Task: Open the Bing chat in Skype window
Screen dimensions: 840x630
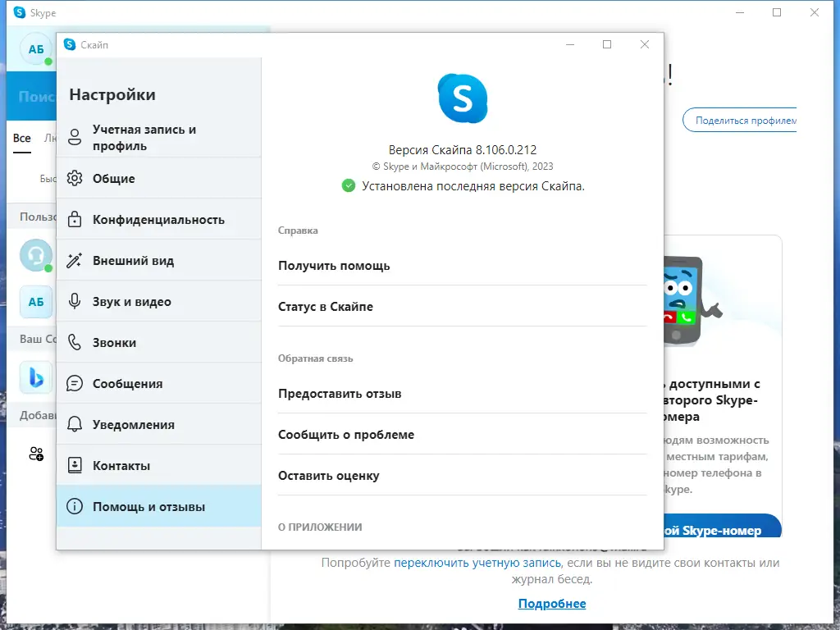Action: (x=36, y=377)
